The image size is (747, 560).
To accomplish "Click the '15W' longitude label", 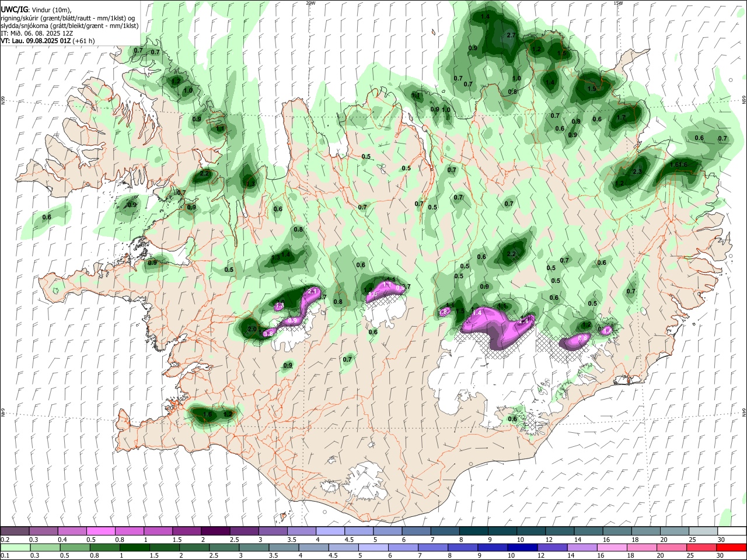I will coord(618,3).
